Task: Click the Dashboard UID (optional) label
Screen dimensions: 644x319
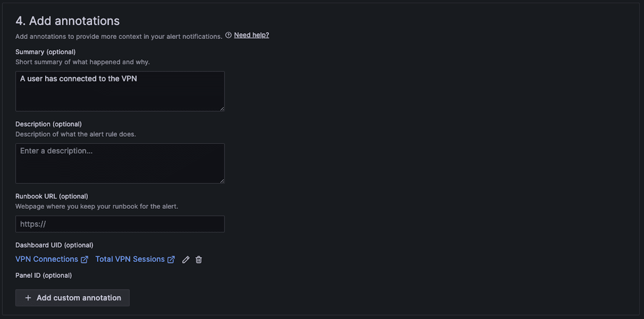Action: click(x=54, y=245)
